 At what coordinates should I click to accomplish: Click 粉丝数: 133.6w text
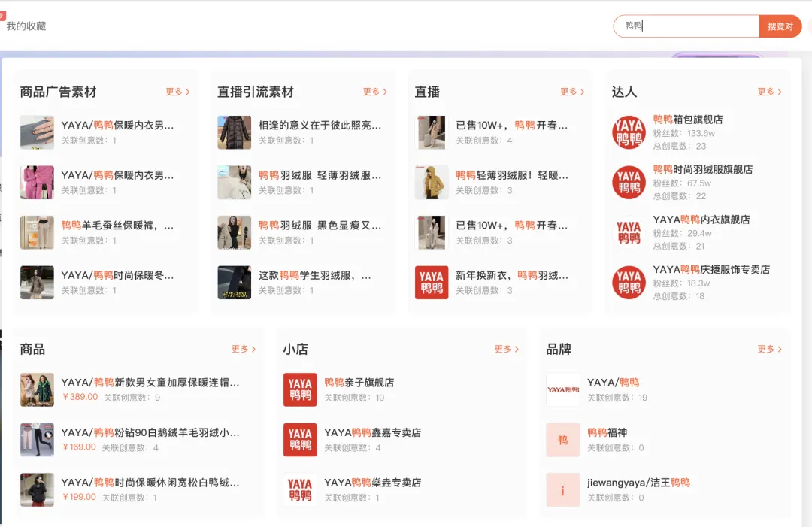point(683,133)
